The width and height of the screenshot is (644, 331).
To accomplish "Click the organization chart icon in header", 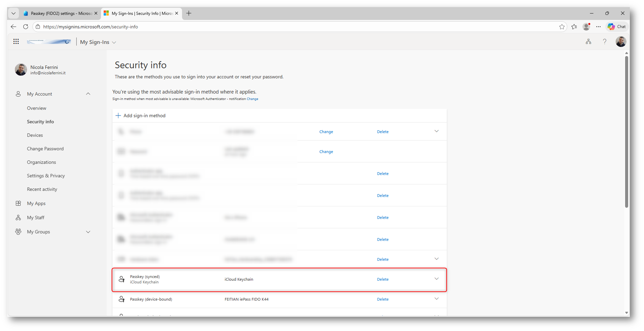I will (x=588, y=42).
